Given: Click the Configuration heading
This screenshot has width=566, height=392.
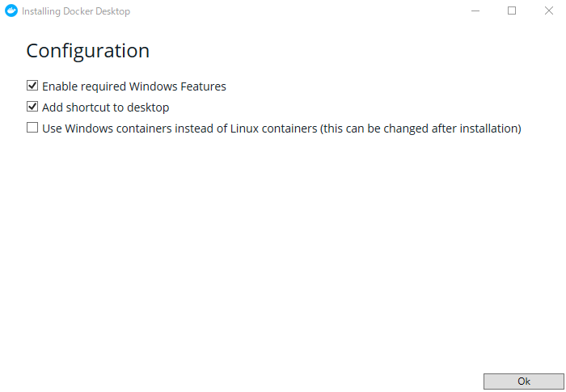Looking at the screenshot, I should click(x=87, y=51).
